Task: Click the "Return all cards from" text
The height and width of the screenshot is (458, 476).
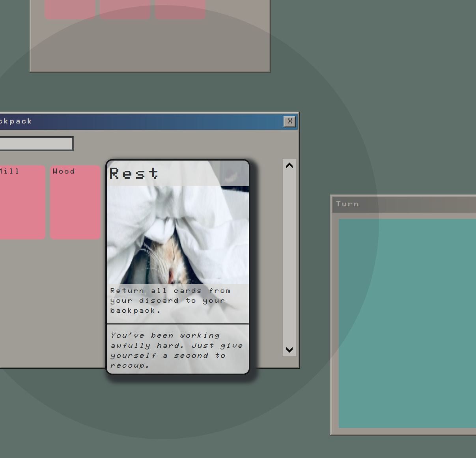Action: (170, 291)
